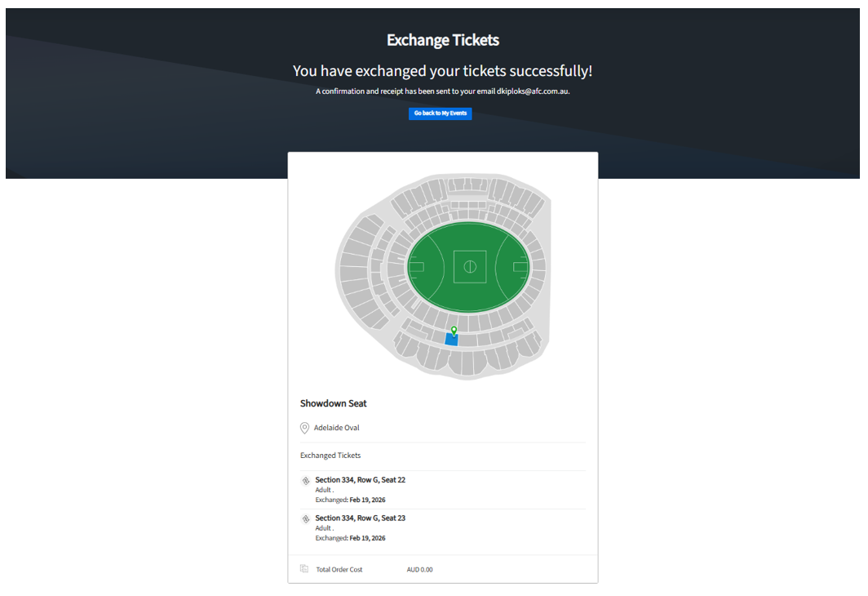
Task: Click the AUD 0.00 total amount
Action: click(x=419, y=570)
